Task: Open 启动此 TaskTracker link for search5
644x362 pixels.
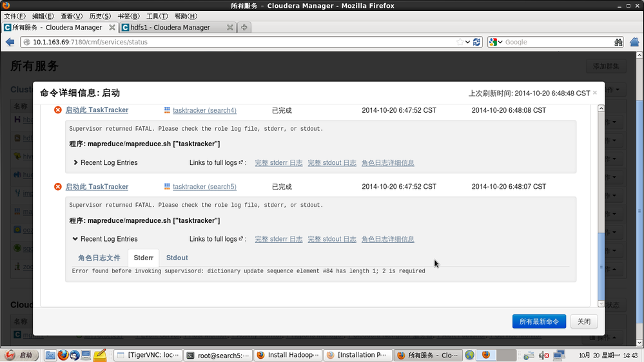Action: pyautogui.click(x=97, y=186)
